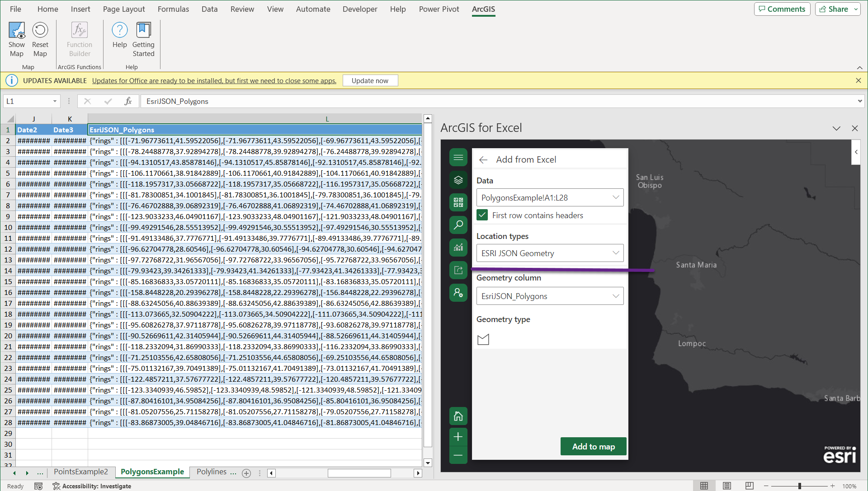Open the Analysis chart icon in sidebar
Screen dimensions: 868x491
click(x=458, y=248)
